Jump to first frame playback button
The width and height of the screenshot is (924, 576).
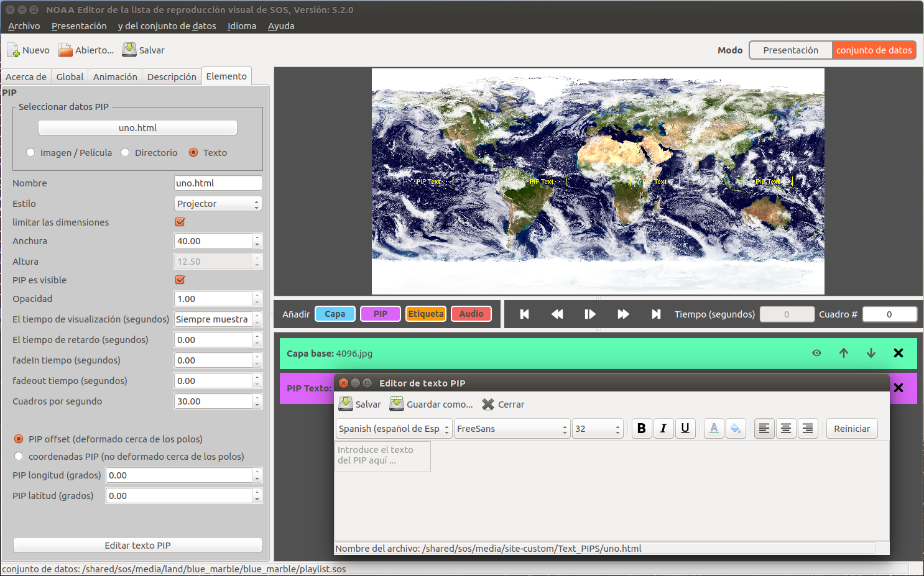coord(524,314)
